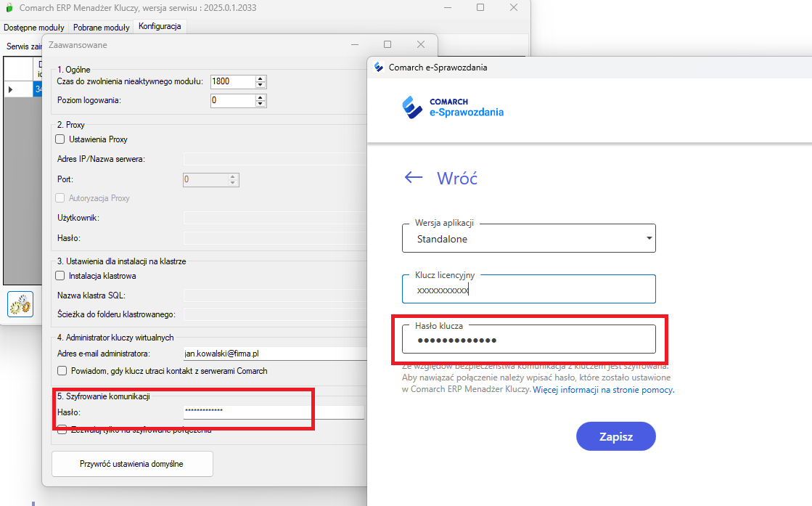Click the Menadżer Kluczy title bar app icon
The width and height of the screenshot is (812, 506).
pos(9,8)
